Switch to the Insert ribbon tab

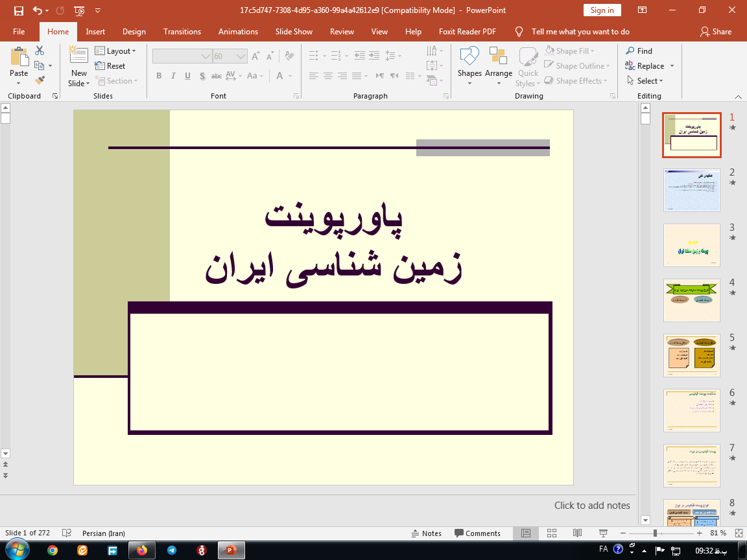click(95, 31)
